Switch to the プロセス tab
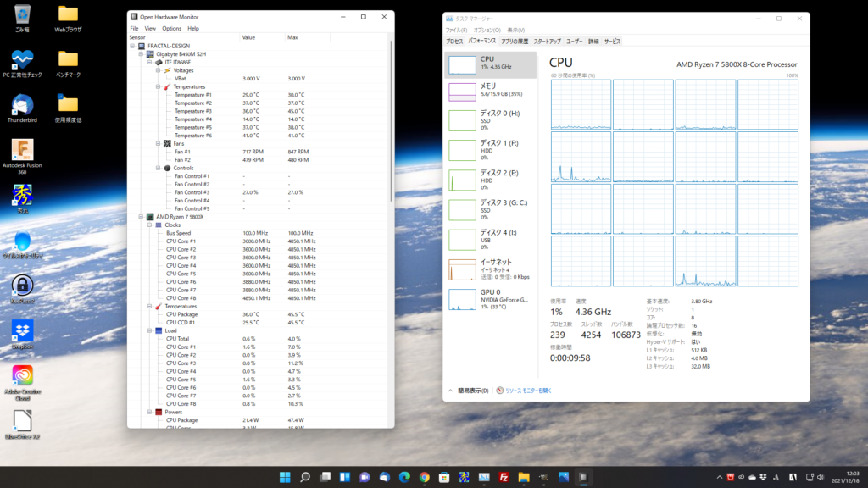This screenshot has width=868, height=488. tap(454, 41)
